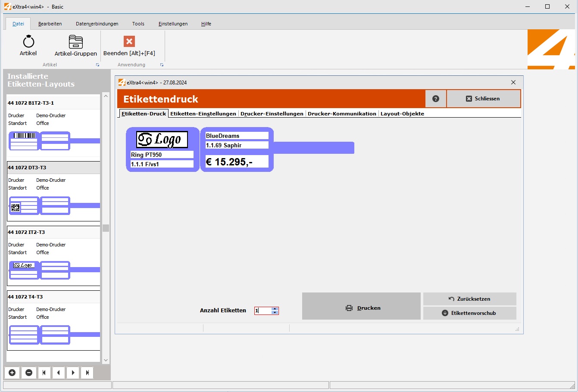Open the Artikel ring icon

click(x=28, y=42)
